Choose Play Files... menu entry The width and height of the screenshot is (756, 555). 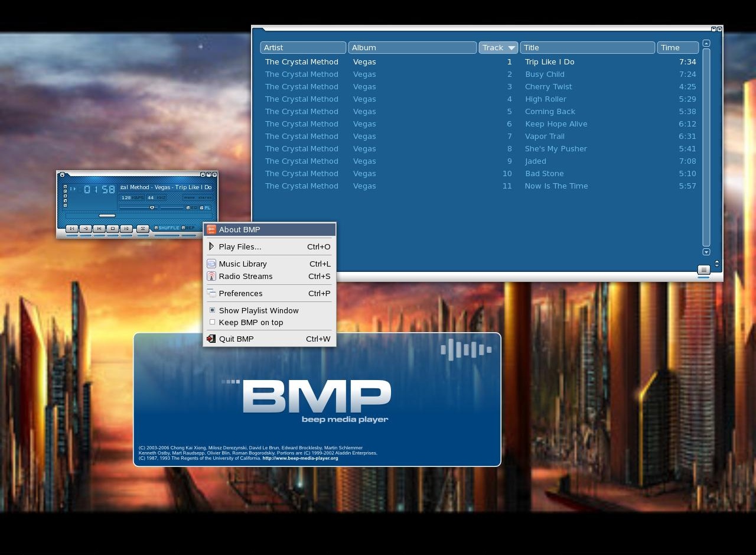pos(270,246)
